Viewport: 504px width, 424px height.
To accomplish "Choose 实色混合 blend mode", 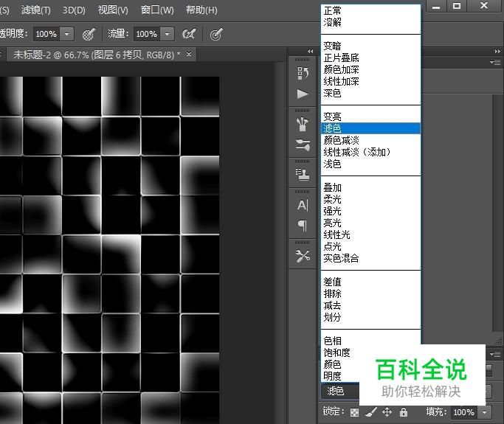I will (370, 258).
